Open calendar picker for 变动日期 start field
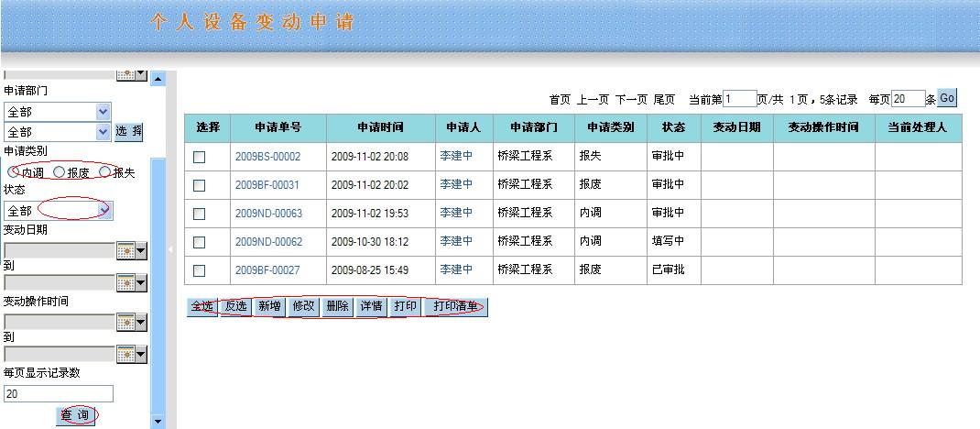Viewport: 980px width, 429px height. tap(131, 250)
